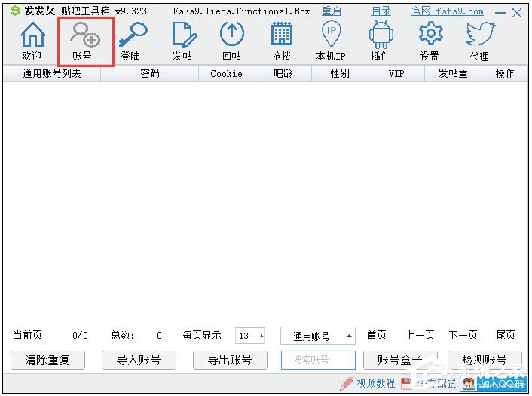Go to 首页 first page

tap(377, 335)
